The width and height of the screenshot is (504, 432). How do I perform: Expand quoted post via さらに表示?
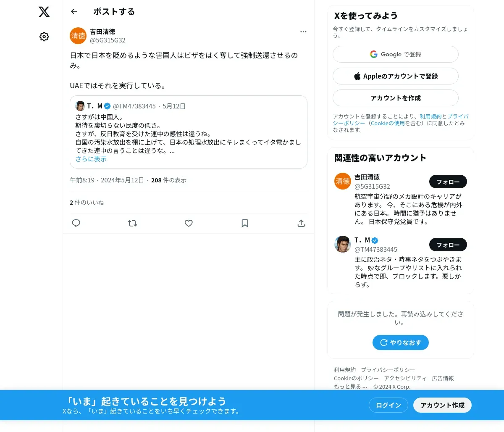(x=91, y=159)
